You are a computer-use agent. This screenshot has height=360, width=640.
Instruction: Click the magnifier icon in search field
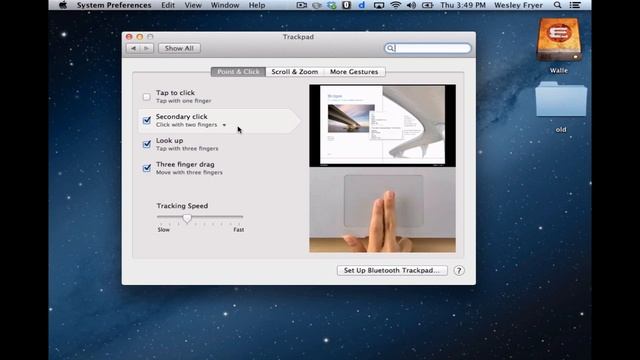(x=390, y=48)
